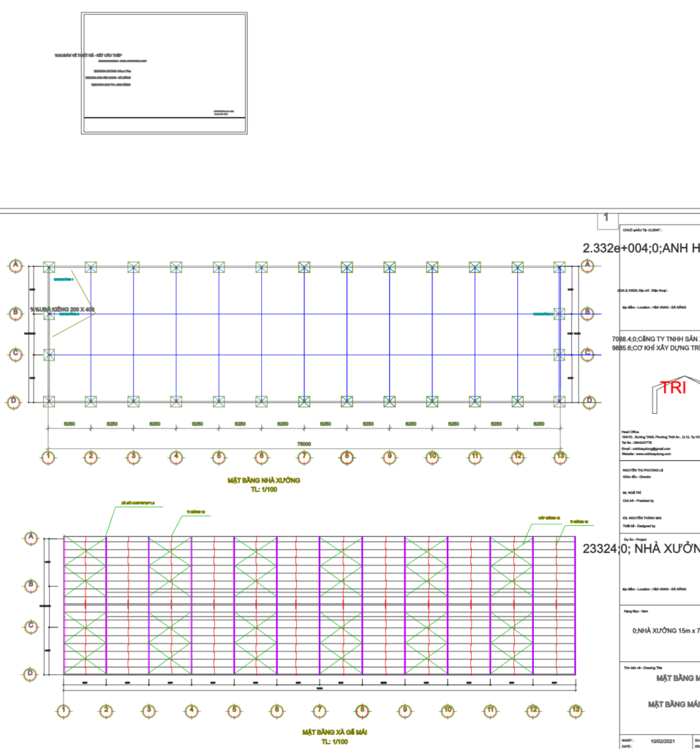Screen dimensions: 700x749
Task: Select the project text '23324;0; NHÀ XƯỞN'
Action: [x=641, y=549]
